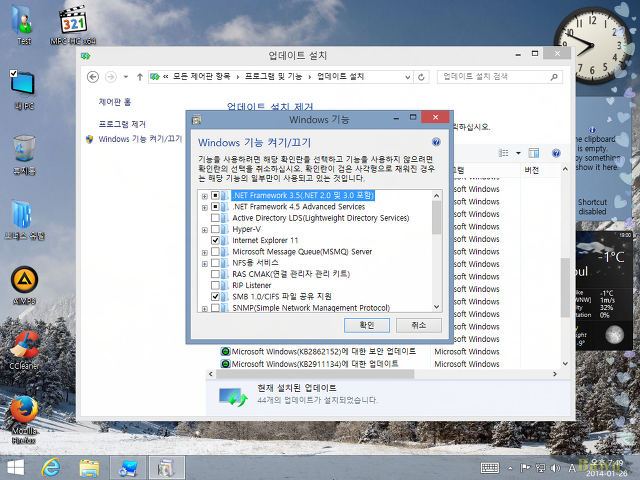The width and height of the screenshot is (640, 480).
Task: Enable the Hyper-V checkbox
Action: click(x=215, y=229)
